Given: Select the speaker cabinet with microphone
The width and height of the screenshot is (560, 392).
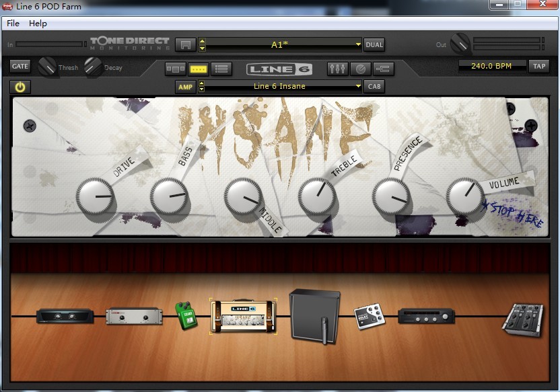Looking at the screenshot, I should (314, 317).
